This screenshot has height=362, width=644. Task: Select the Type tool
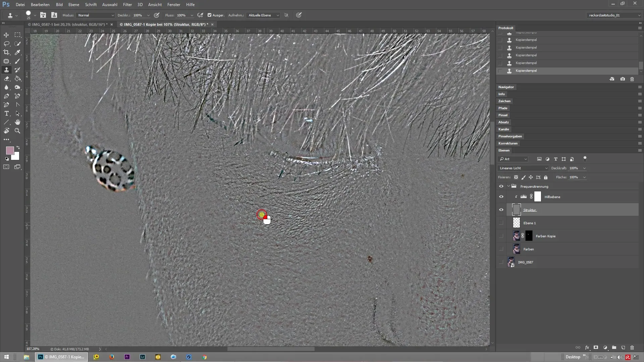(x=6, y=113)
